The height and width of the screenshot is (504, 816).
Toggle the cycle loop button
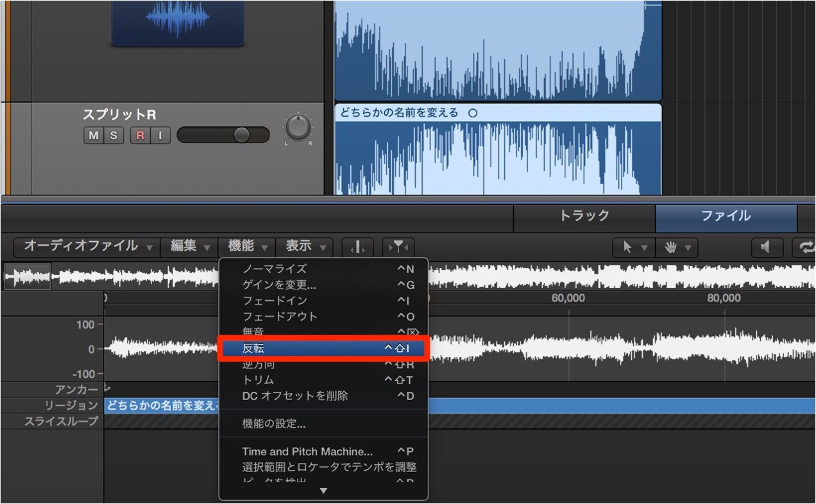tap(804, 247)
